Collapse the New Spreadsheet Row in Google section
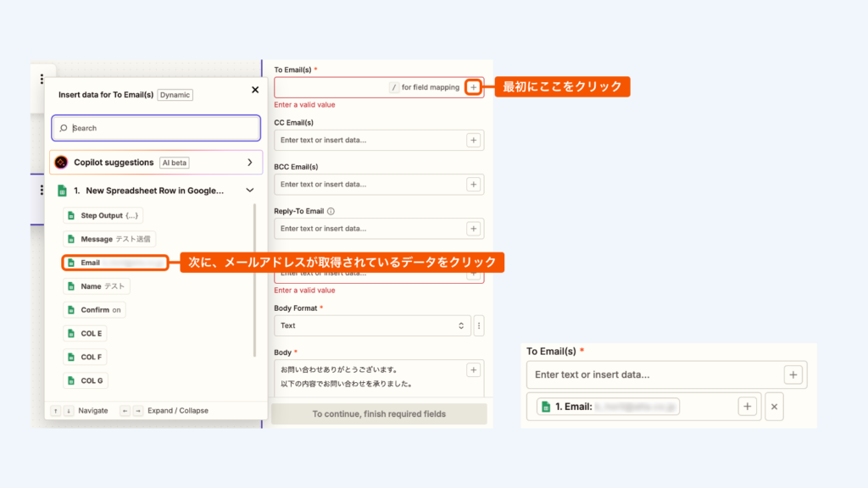Viewport: 868px width, 488px height. (249, 191)
